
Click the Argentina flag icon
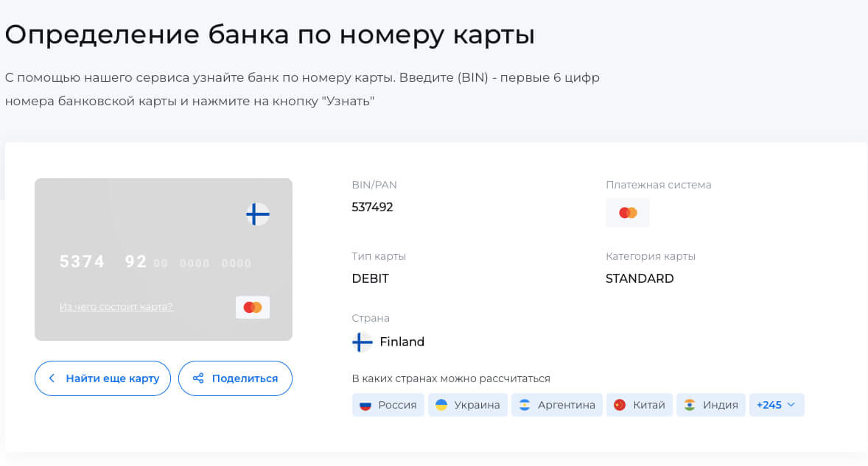525,404
